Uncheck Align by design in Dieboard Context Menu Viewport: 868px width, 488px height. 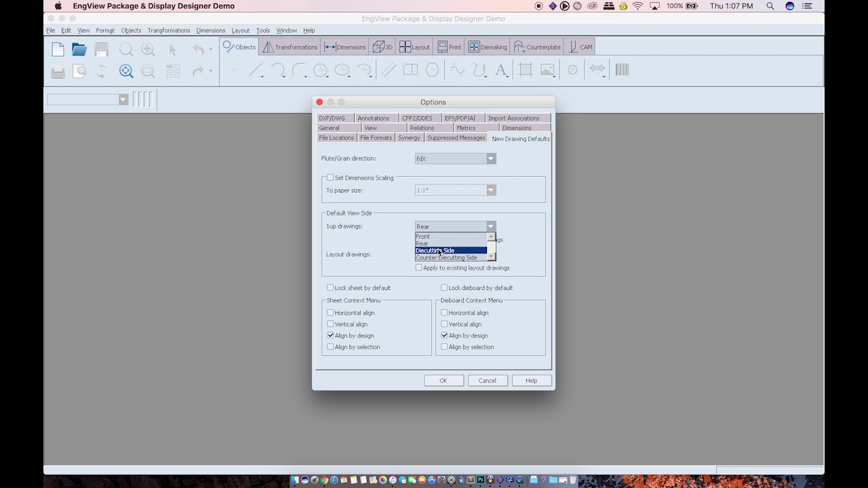coord(444,335)
